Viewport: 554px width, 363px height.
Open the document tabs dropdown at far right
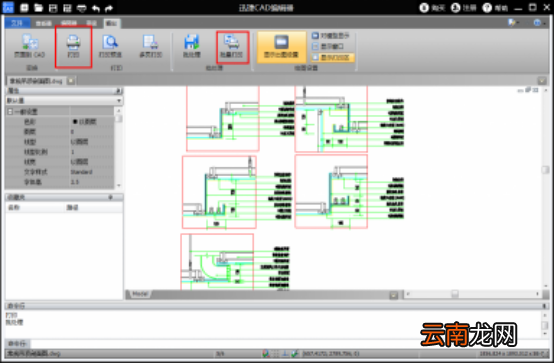pyautogui.click(x=542, y=81)
